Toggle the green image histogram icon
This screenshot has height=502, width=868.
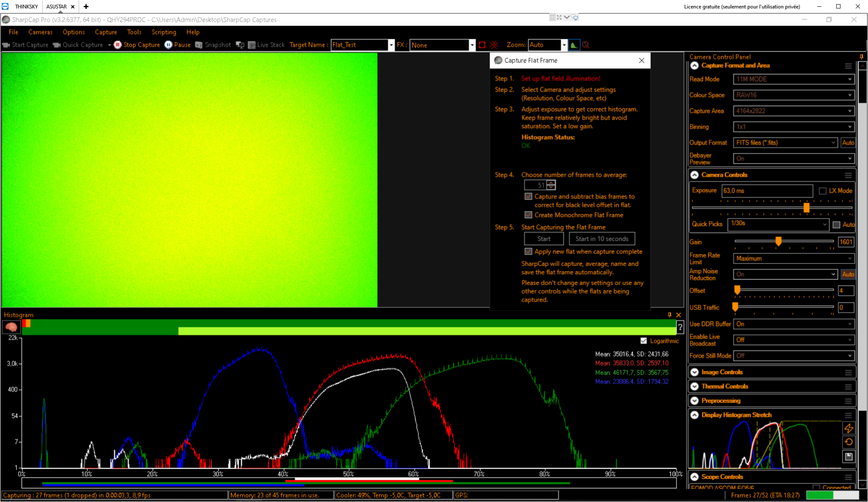click(574, 45)
